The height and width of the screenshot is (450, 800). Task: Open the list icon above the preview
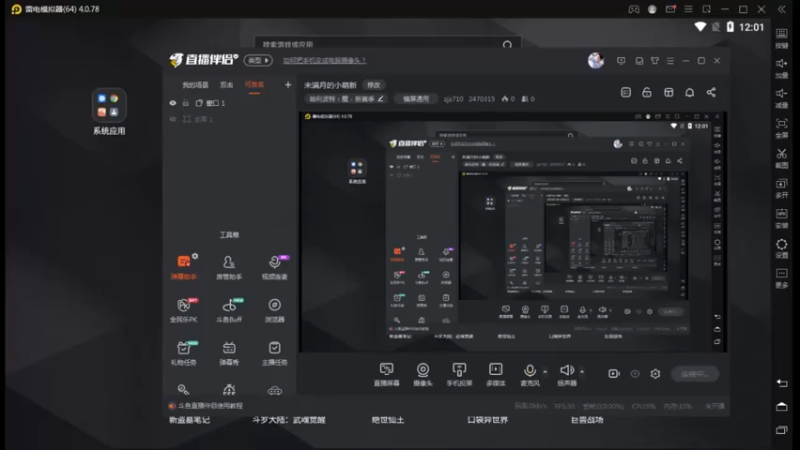click(626, 92)
